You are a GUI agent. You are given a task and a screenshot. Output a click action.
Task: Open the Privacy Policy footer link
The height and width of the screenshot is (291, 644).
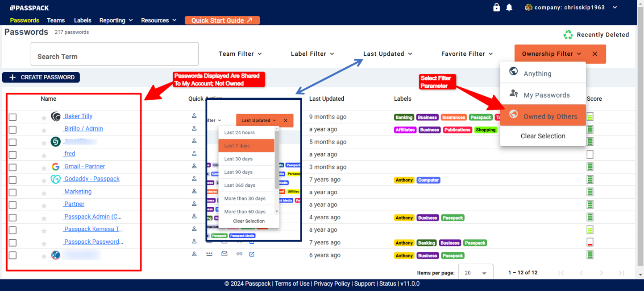[332, 284]
